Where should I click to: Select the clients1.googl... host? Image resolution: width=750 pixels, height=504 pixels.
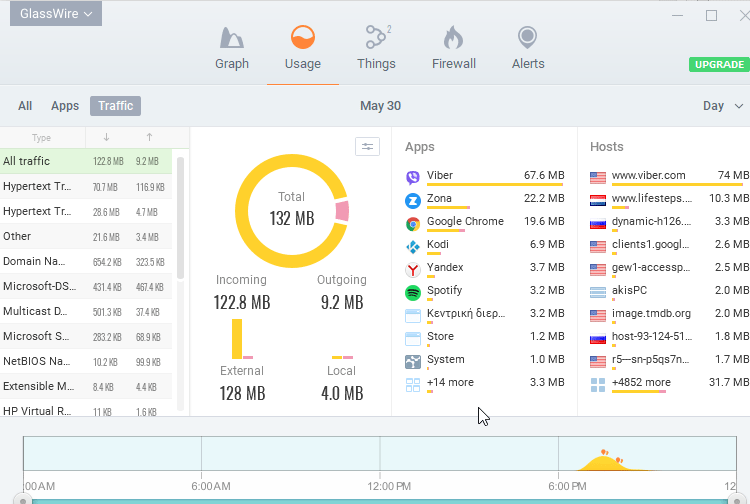(x=669, y=244)
